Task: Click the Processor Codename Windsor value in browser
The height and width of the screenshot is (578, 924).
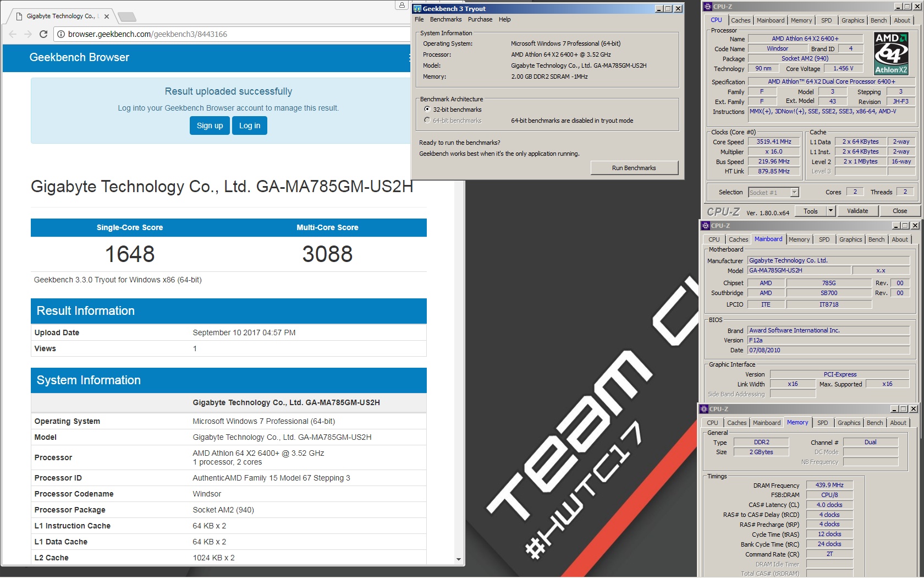Action: coord(207,494)
